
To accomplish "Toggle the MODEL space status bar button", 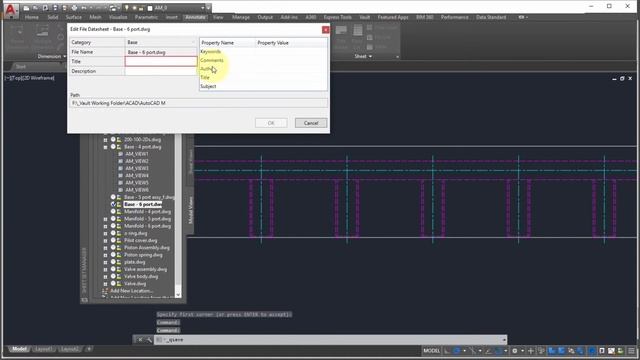I will (x=431, y=351).
